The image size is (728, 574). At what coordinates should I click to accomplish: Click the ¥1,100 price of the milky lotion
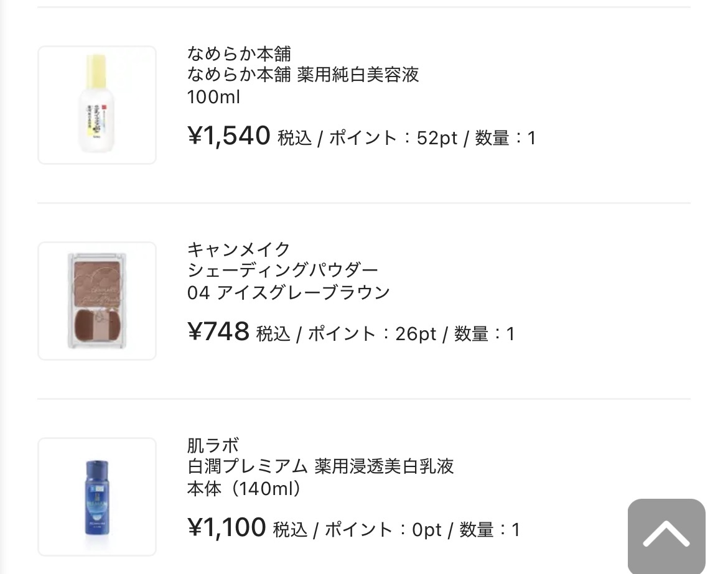(226, 530)
